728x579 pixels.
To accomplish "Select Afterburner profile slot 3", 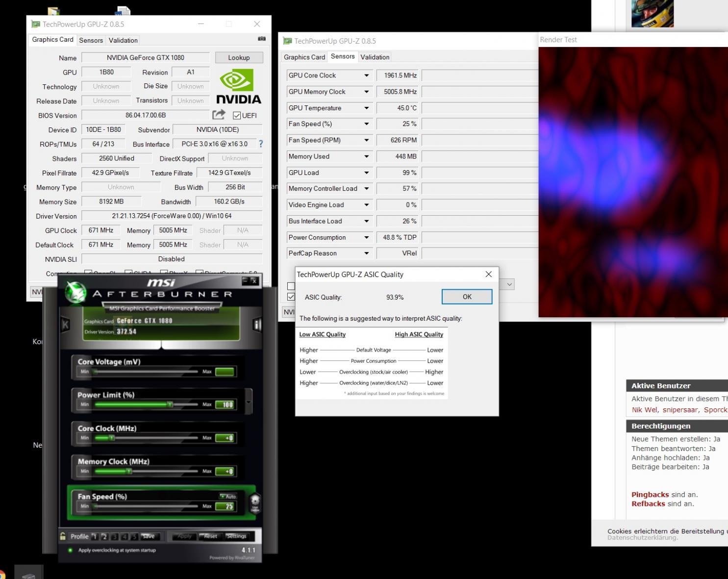I will (x=115, y=536).
